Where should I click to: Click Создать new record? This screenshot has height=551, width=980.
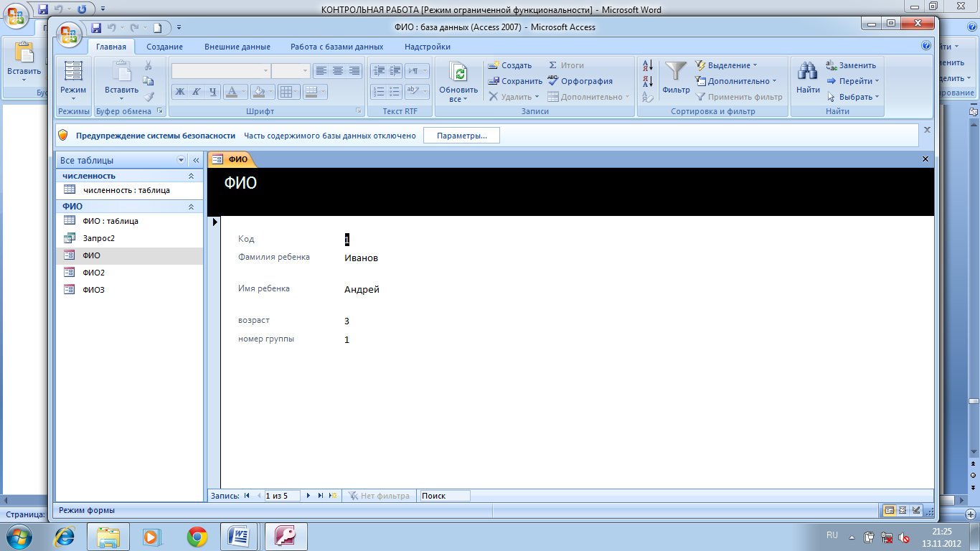click(x=510, y=65)
